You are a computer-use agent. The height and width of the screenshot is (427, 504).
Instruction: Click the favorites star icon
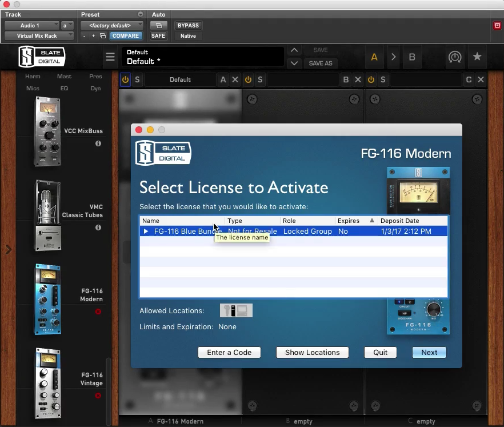(x=477, y=57)
